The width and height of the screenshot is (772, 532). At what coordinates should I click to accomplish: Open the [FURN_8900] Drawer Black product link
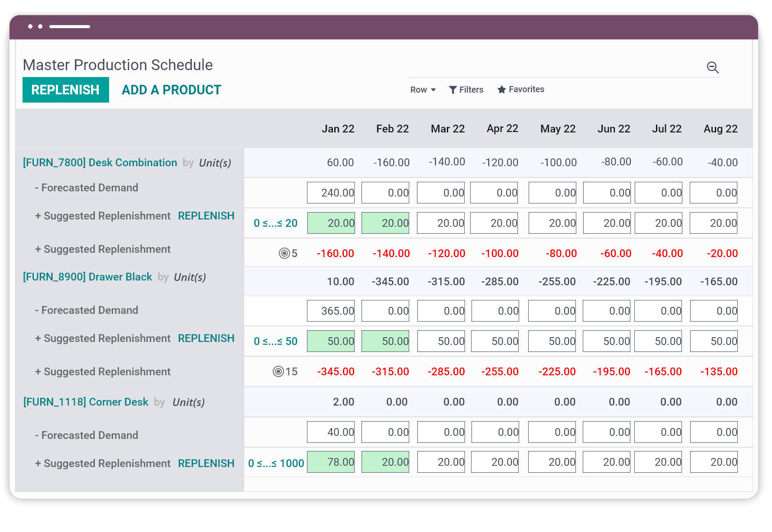point(87,277)
